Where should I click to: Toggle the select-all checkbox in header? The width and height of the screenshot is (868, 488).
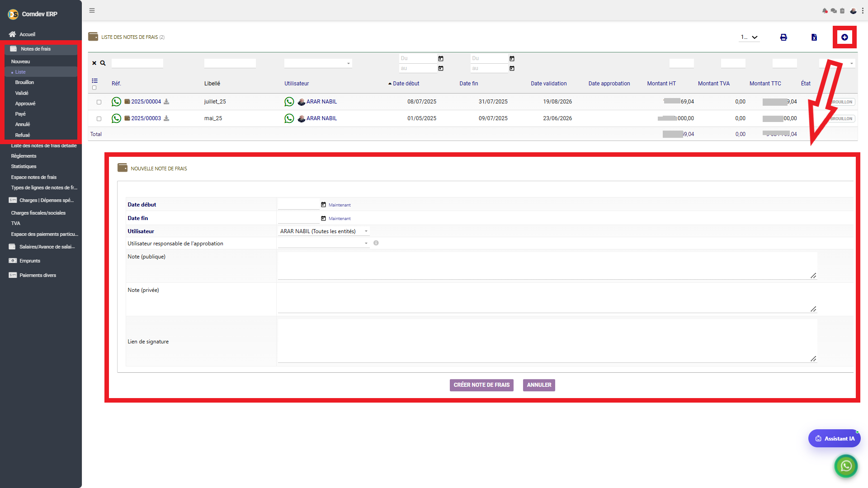[94, 88]
